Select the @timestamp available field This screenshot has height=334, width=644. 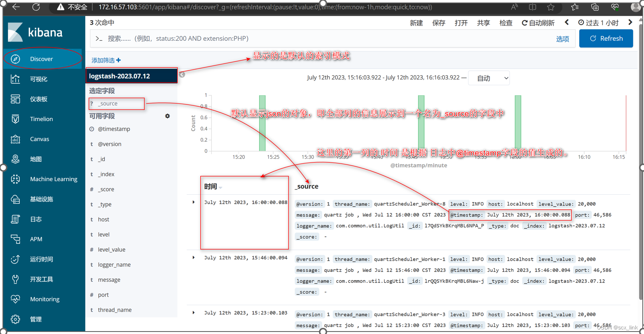114,129
